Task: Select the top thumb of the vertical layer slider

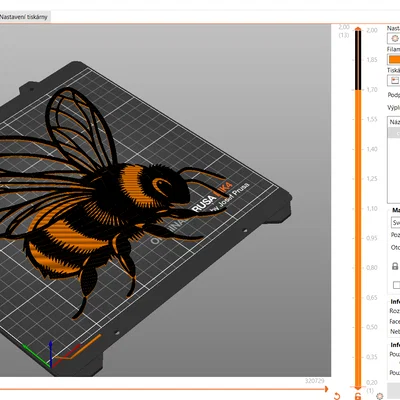Action: (358, 29)
